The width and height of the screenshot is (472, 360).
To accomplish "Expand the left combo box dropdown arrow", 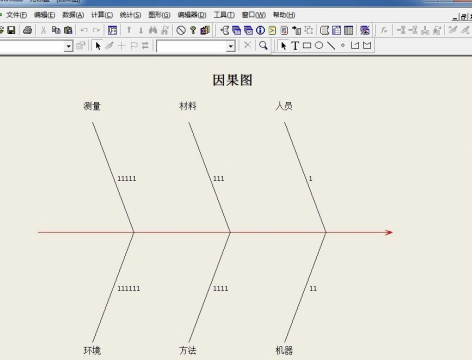I will point(68,46).
